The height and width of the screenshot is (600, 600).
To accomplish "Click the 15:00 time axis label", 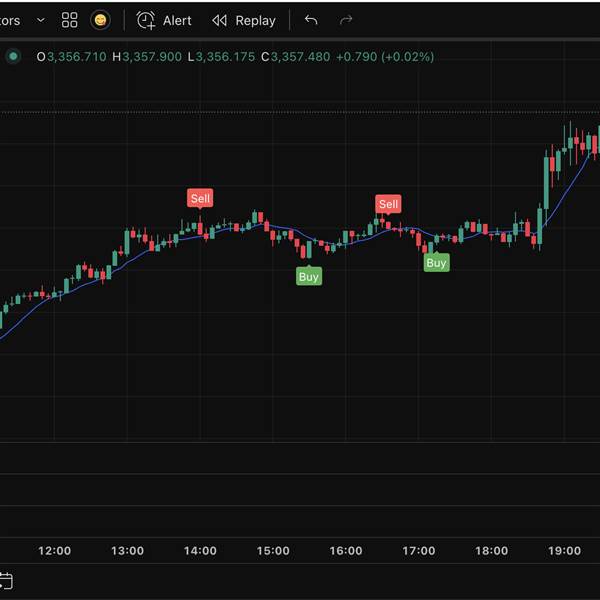I will [273, 551].
